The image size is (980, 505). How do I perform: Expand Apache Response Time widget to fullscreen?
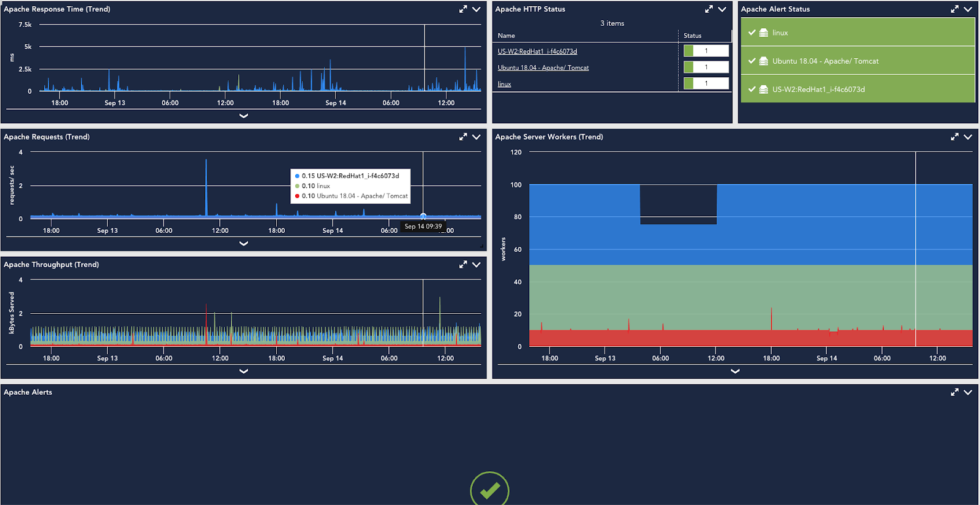(463, 9)
